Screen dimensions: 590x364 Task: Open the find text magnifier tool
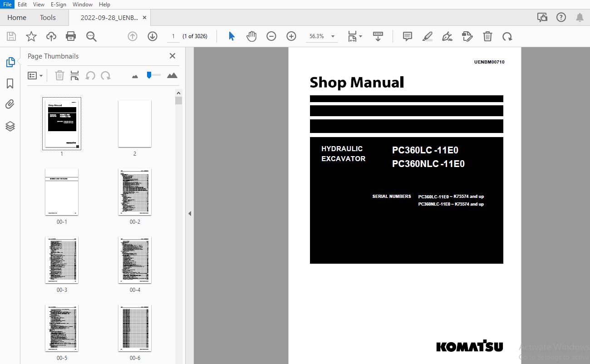(91, 36)
